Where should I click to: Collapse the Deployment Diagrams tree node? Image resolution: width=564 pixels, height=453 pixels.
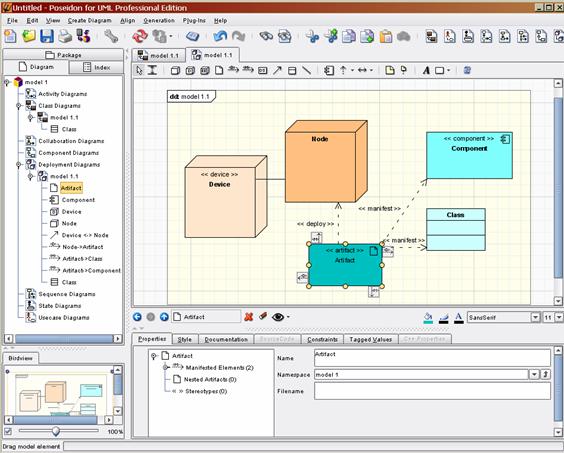coord(19,165)
